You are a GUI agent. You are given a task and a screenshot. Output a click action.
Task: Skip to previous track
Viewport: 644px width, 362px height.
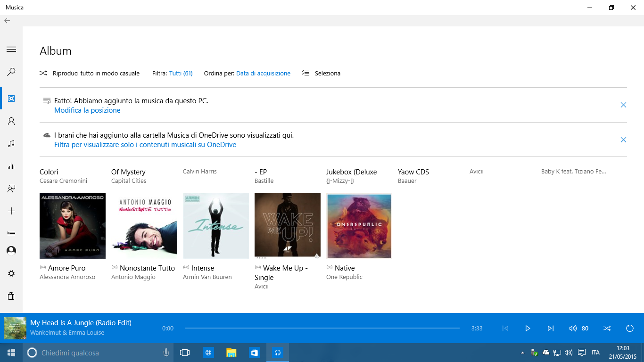tap(505, 329)
